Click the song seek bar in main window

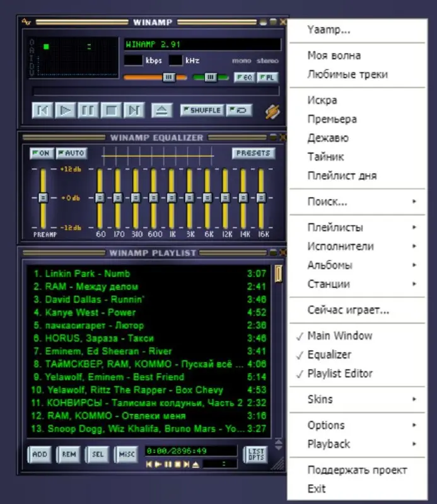coord(156,91)
